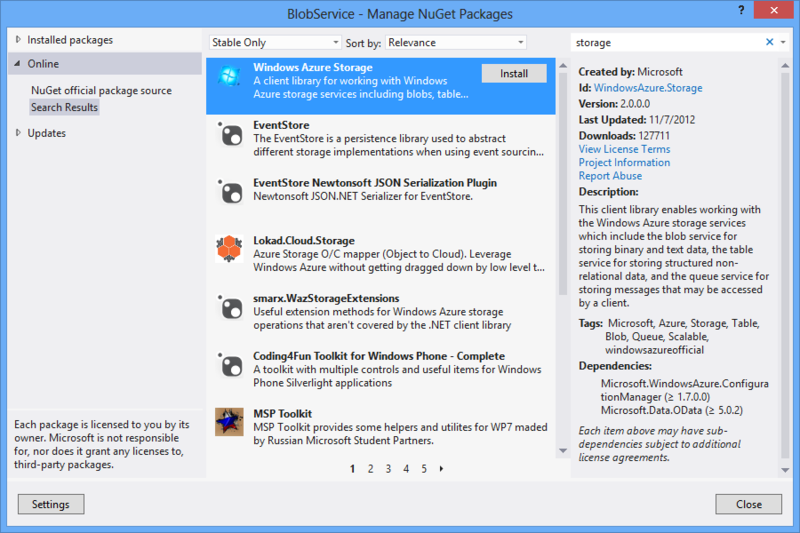Open the Stable Only dropdown

[275, 43]
